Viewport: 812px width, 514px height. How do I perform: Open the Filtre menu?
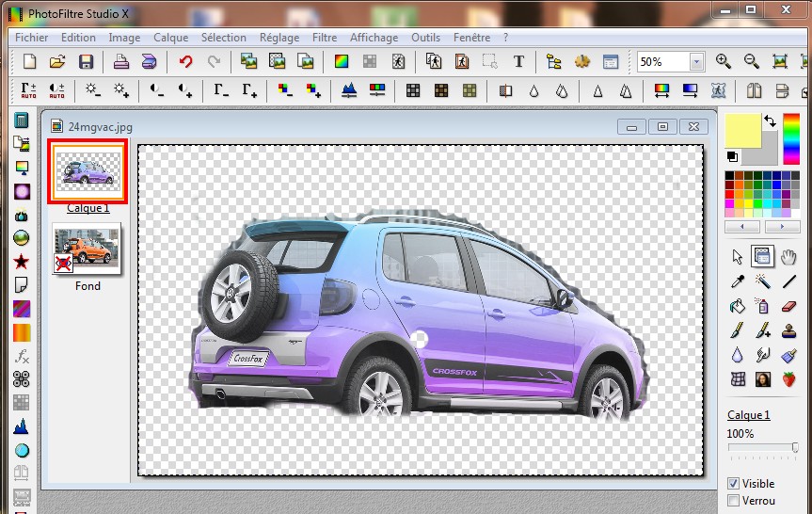point(325,38)
